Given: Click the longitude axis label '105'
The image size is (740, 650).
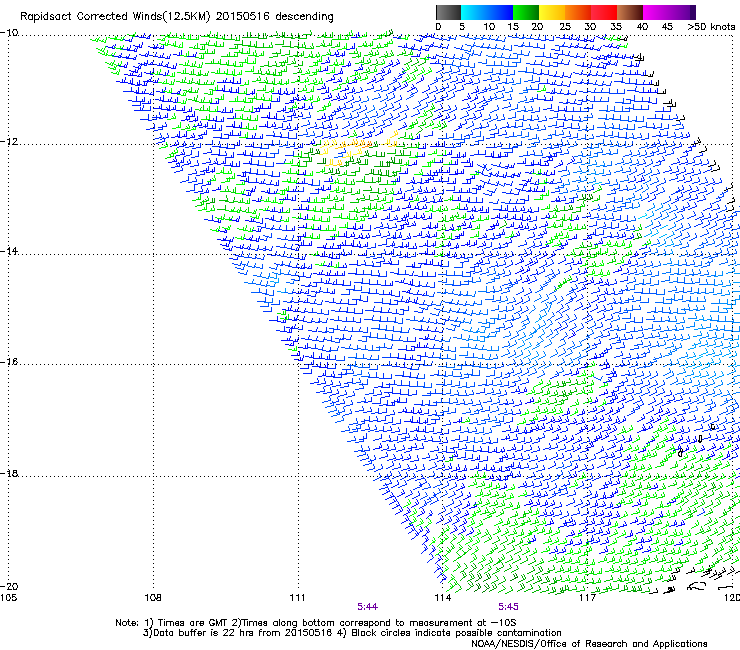Looking at the screenshot, I should [8, 598].
